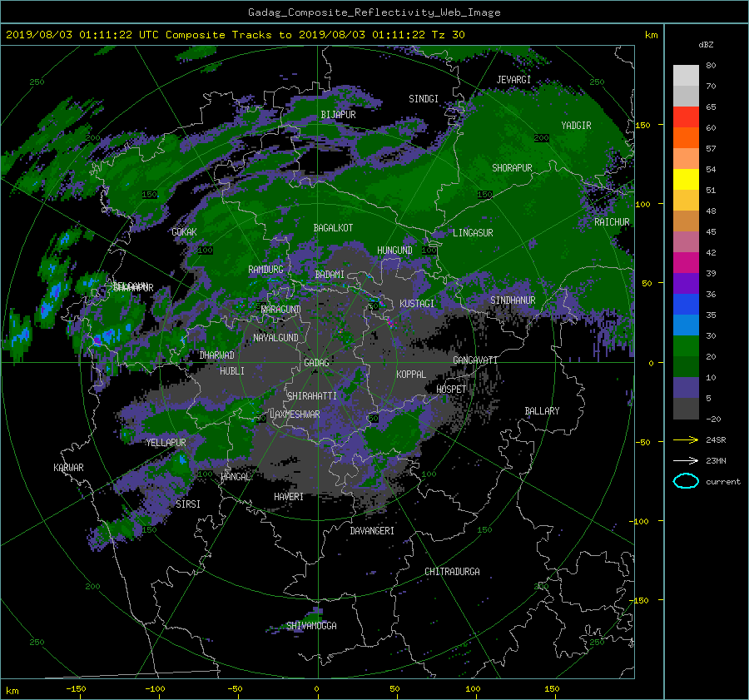The width and height of the screenshot is (749, 700).
Task: Click the Gadag_Composite_Reflectivity_Web_Image title
Action: pos(374,12)
